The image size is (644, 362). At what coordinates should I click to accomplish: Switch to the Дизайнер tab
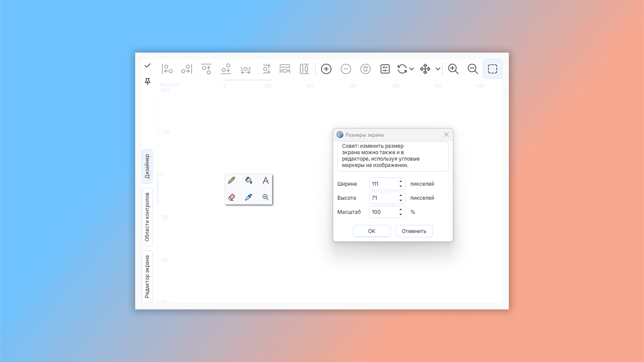147,166
